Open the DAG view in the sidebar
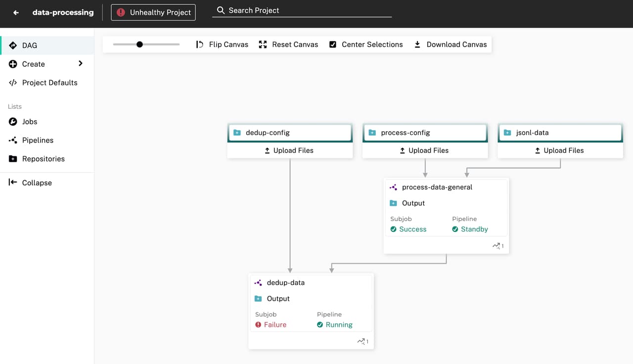 47,45
